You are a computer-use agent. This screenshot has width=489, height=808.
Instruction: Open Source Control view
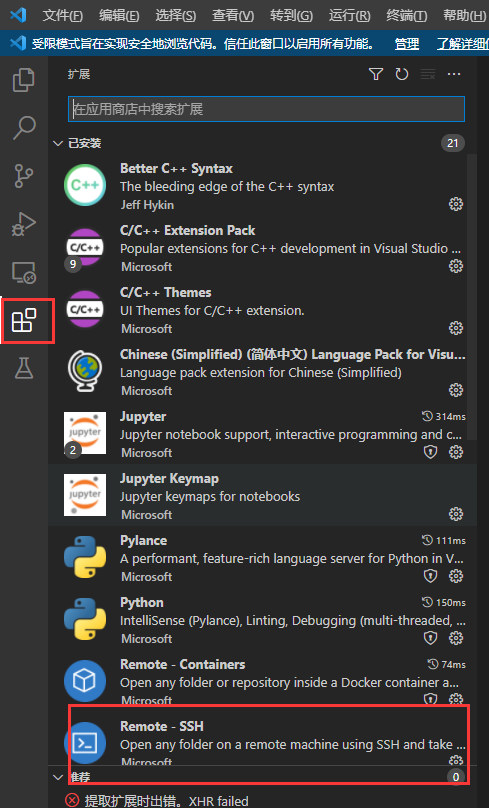pyautogui.click(x=24, y=176)
